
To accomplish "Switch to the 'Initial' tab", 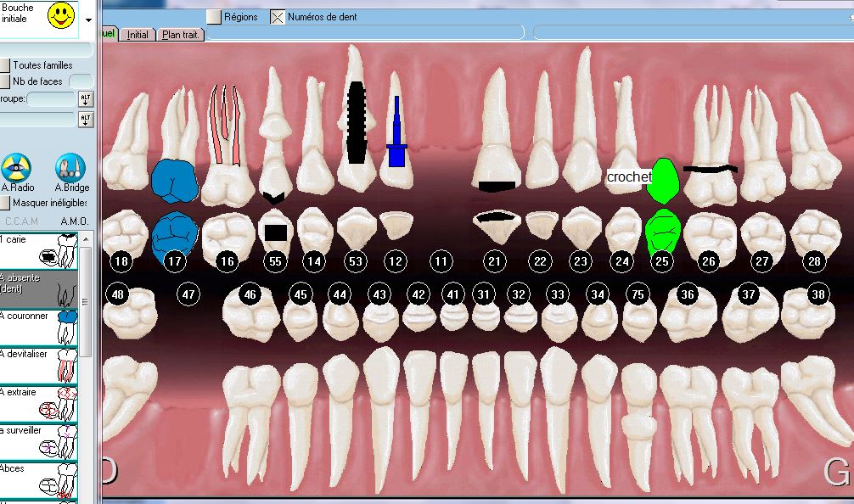I will (138, 35).
